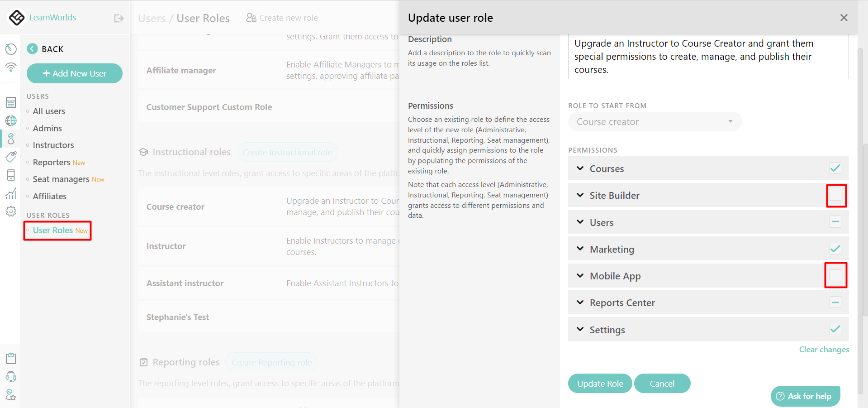
Task: Open the analytics chart icon in sidebar
Action: (x=11, y=194)
